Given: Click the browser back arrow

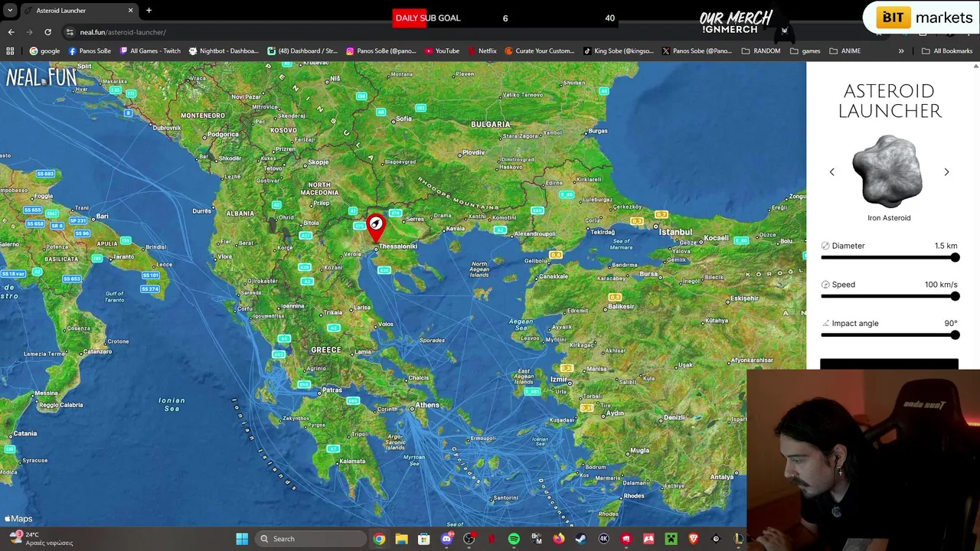Looking at the screenshot, I should pos(11,32).
